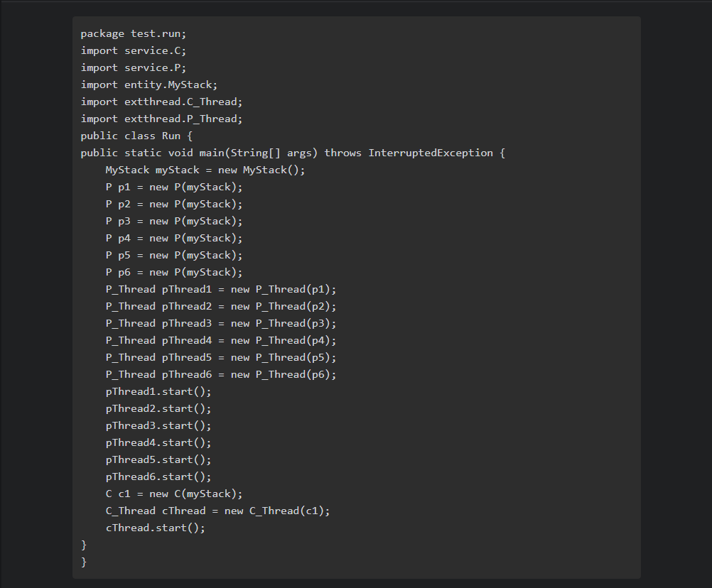Click the 'C_Thread cThread' declaration line
Viewport: 712px width, 588px height.
coord(217,511)
